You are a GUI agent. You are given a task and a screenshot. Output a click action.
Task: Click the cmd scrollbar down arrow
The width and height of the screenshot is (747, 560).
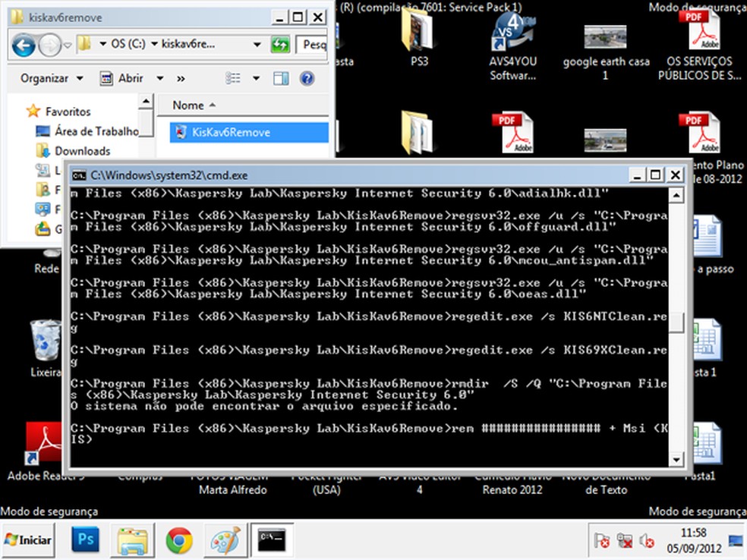click(x=676, y=460)
